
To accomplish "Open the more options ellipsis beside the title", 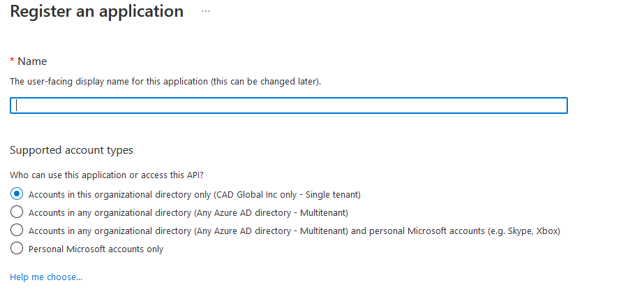I will coord(206,12).
